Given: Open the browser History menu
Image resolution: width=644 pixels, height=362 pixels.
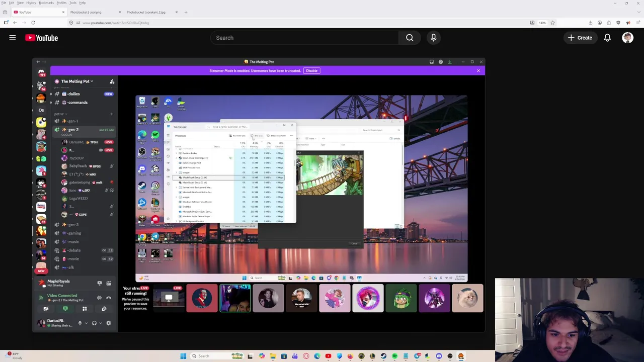Looking at the screenshot, I should [x=31, y=3].
